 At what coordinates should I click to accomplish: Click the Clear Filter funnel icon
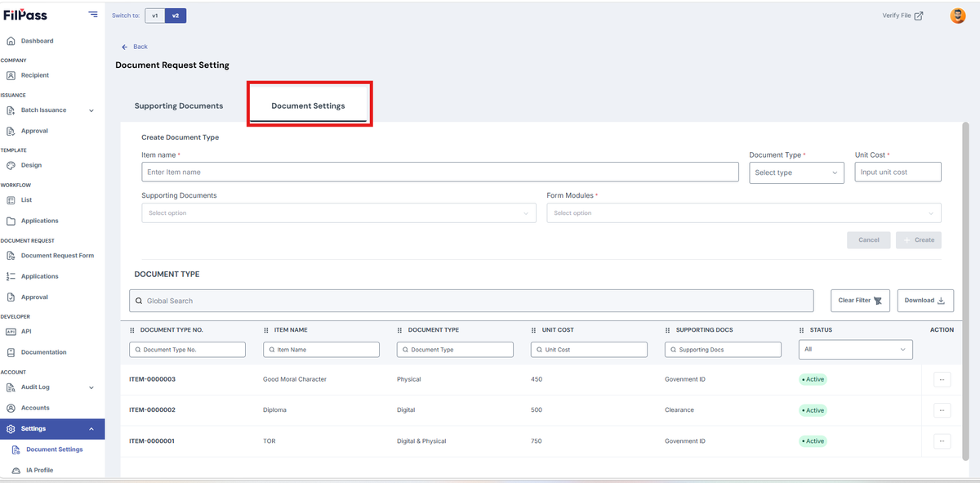tap(878, 301)
